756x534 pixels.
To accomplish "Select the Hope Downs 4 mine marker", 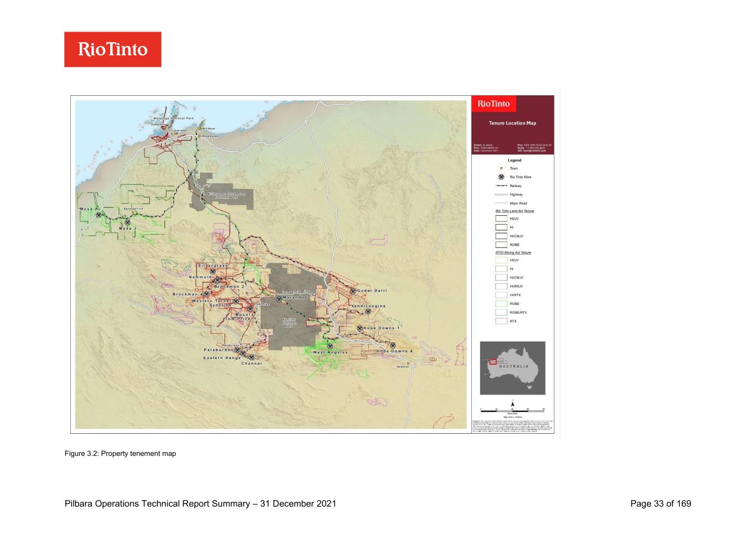I will tap(393, 345).
